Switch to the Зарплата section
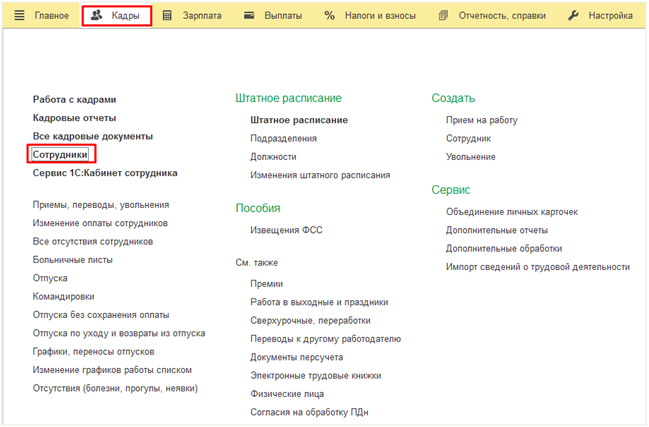Screen dimensions: 649x427 coord(201,16)
